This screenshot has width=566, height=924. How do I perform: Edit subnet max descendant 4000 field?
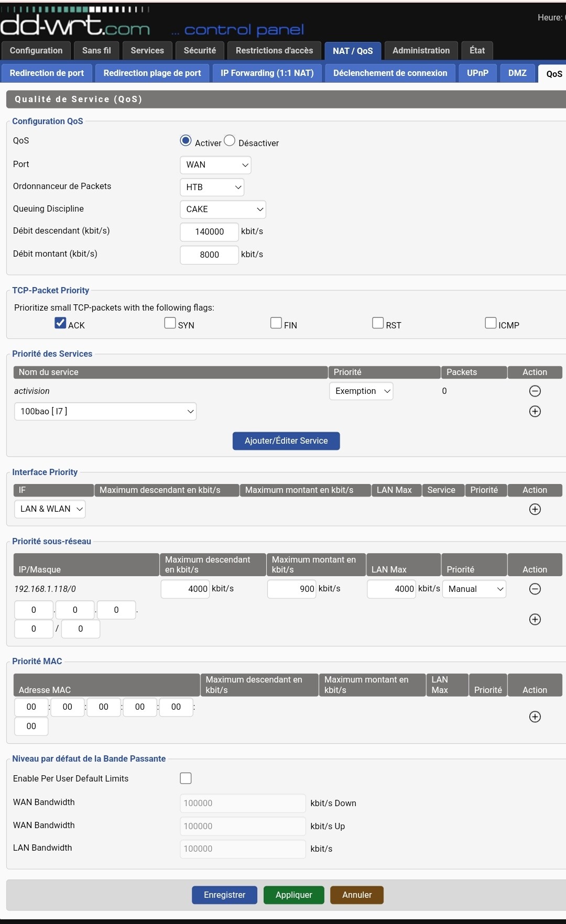pyautogui.click(x=186, y=589)
